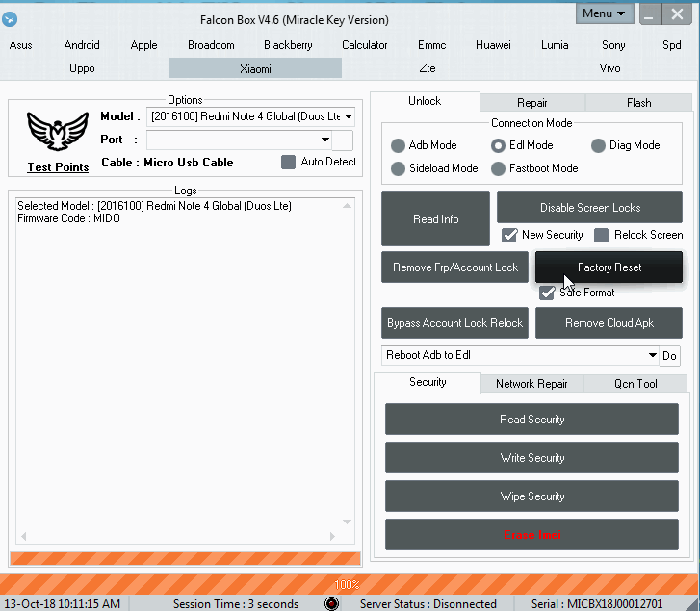Click the Factory Reset button

point(609,267)
